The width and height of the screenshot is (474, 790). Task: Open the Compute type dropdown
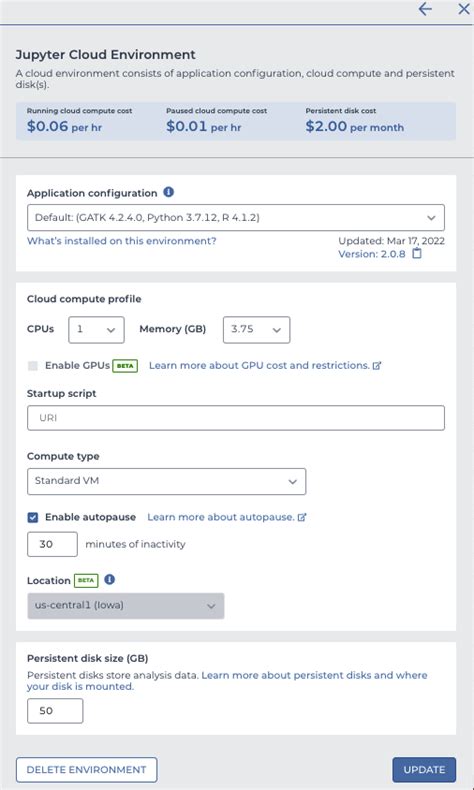click(166, 481)
